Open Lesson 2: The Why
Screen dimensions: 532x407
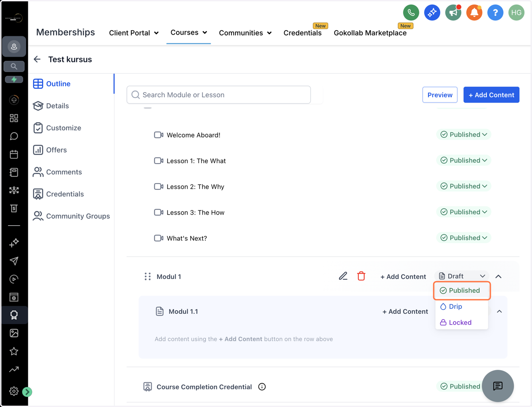pyautogui.click(x=196, y=187)
